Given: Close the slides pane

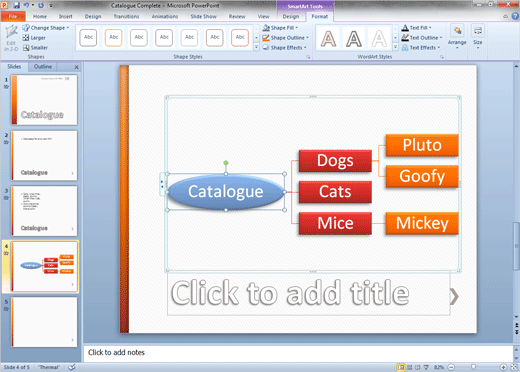Looking at the screenshot, I should pos(76,67).
